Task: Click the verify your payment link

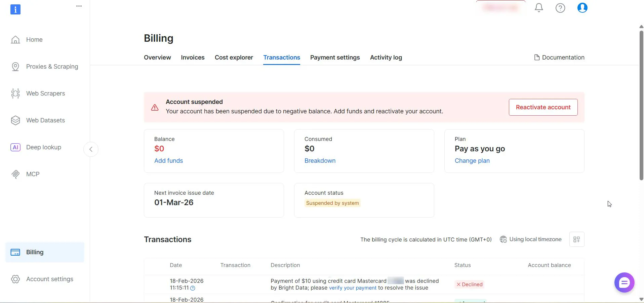Action: [x=353, y=288]
